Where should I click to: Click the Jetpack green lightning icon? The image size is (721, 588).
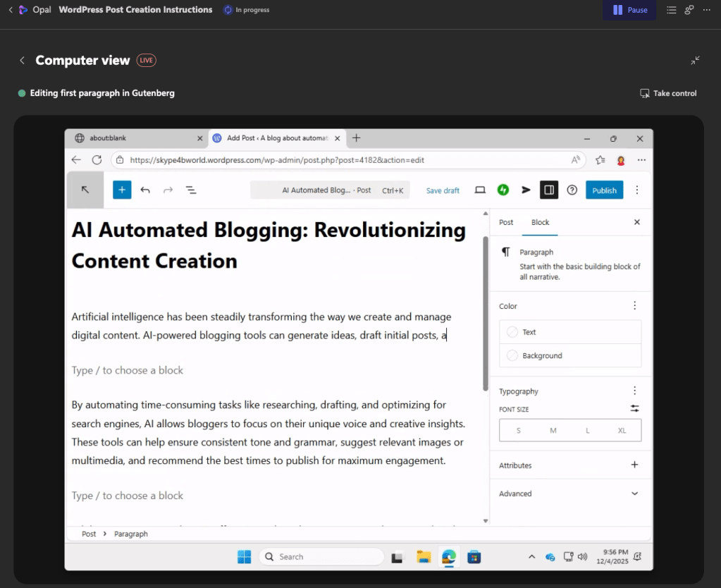point(503,190)
